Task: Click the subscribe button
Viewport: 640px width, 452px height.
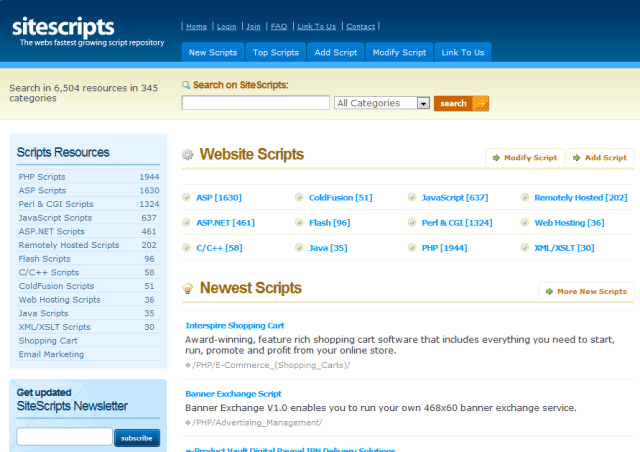Action: 137,438
